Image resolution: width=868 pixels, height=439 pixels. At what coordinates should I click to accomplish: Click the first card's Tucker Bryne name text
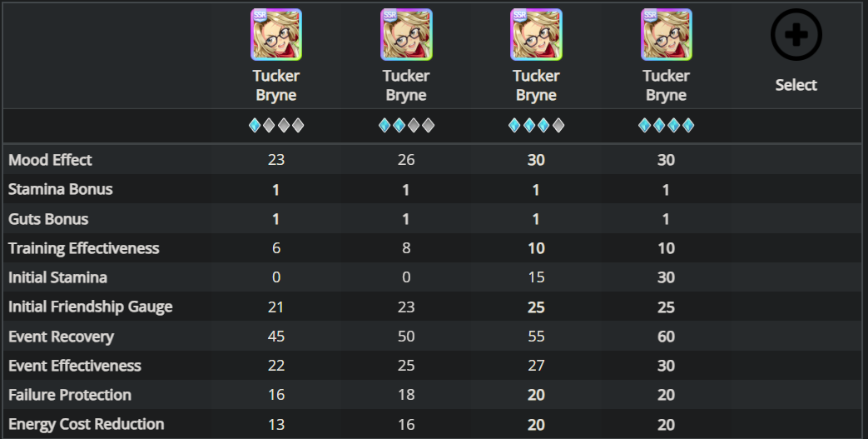[276, 85]
